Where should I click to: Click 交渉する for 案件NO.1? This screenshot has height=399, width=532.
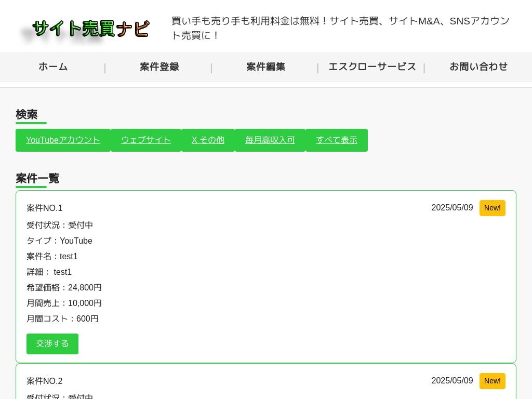coord(52,344)
